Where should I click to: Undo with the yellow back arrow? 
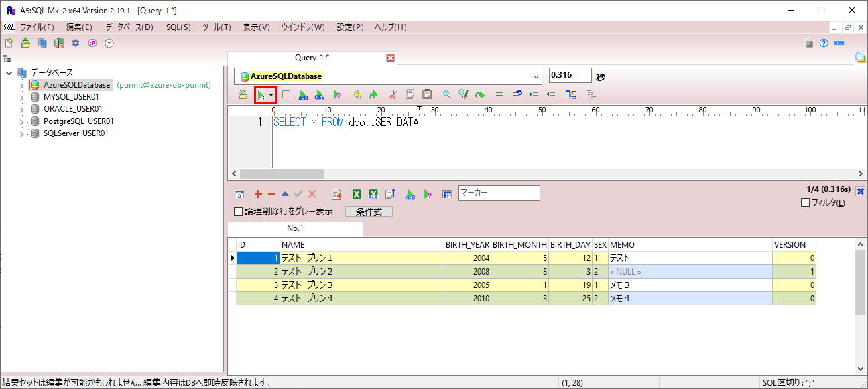point(357,95)
